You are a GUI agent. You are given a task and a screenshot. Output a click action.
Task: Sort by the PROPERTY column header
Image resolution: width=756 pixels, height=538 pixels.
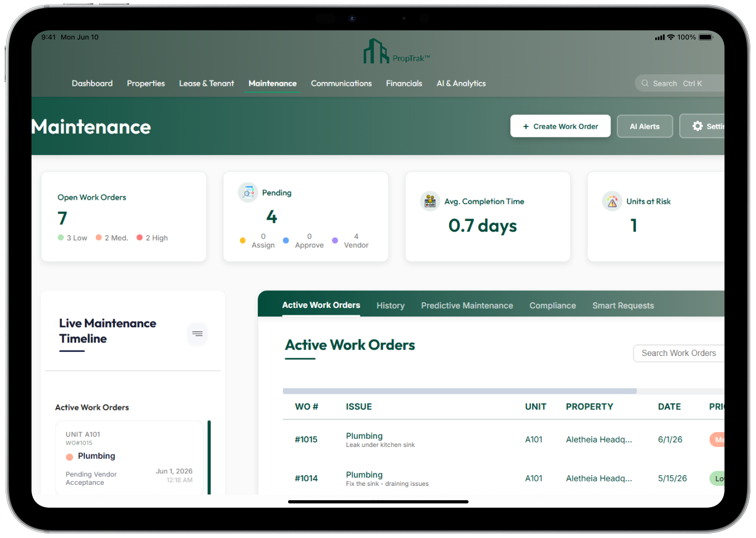[589, 407]
